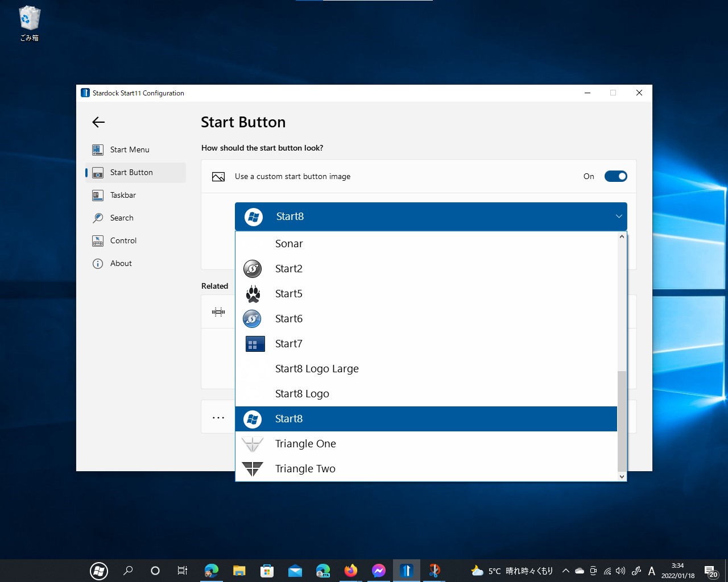728x582 pixels.
Task: Turn off custom start button image toggle
Action: (x=615, y=176)
